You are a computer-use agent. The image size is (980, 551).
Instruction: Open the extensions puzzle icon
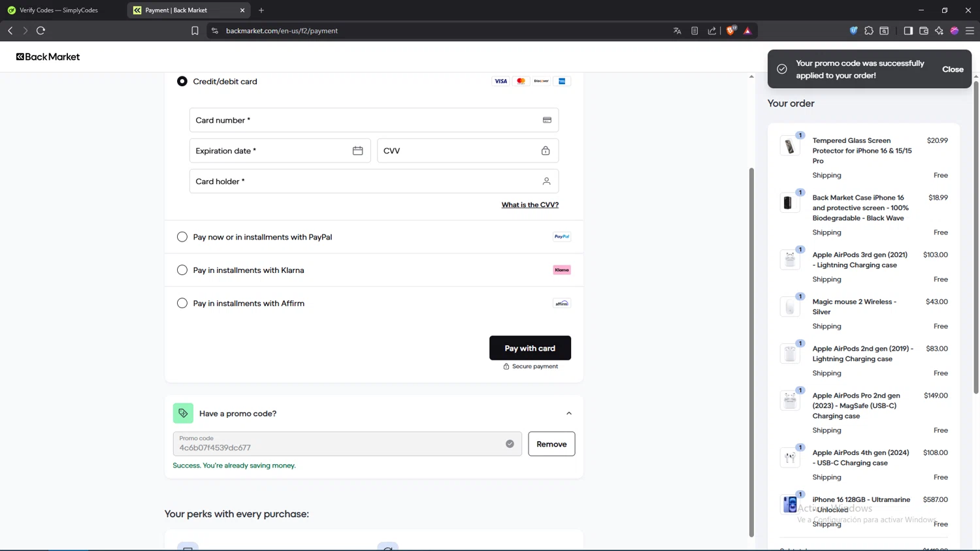869,31
